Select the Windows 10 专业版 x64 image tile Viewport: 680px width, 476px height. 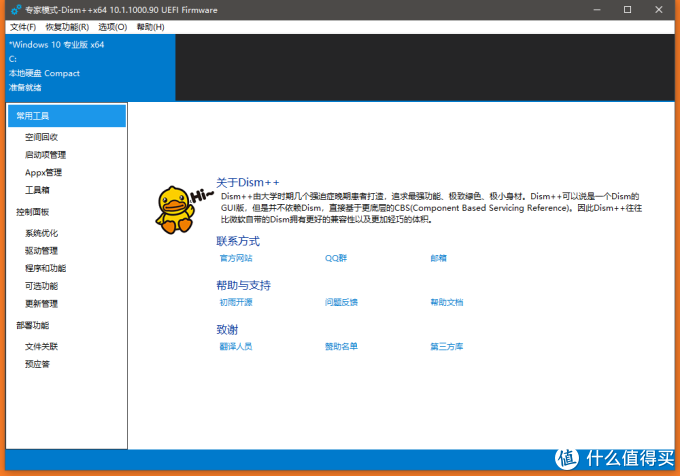click(91, 68)
